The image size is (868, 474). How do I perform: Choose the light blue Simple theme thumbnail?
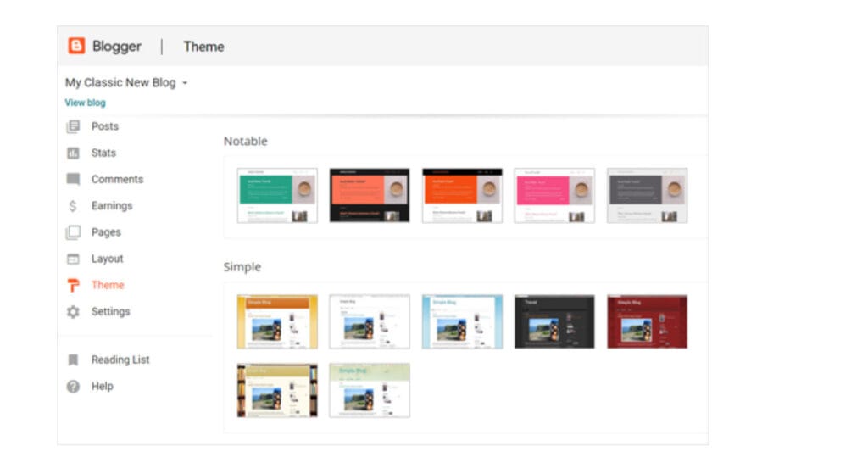[x=462, y=321]
